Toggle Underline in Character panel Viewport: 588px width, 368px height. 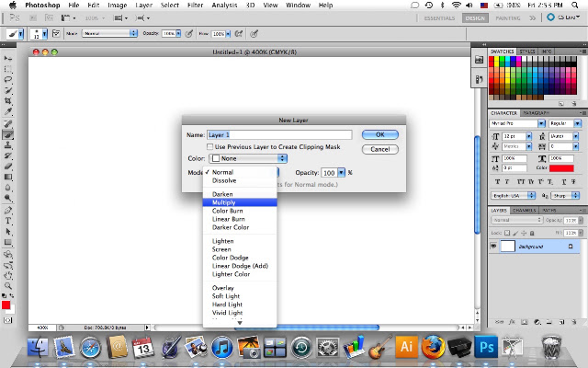pyautogui.click(x=563, y=182)
